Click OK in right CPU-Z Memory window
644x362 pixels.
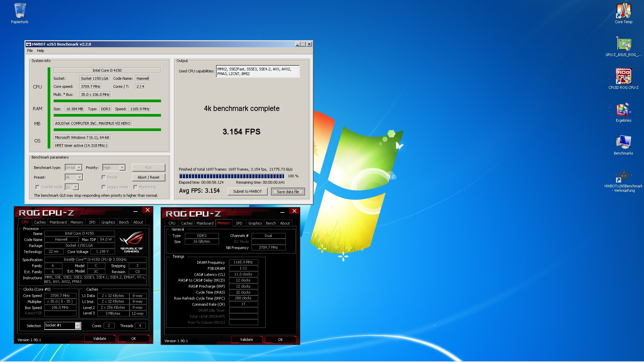[280, 340]
